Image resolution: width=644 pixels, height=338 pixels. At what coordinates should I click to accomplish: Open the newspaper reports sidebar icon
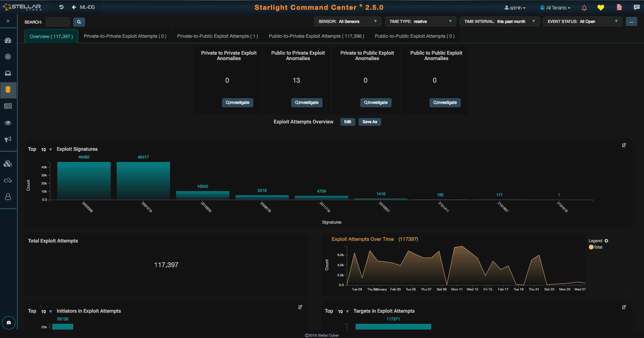click(x=8, y=106)
